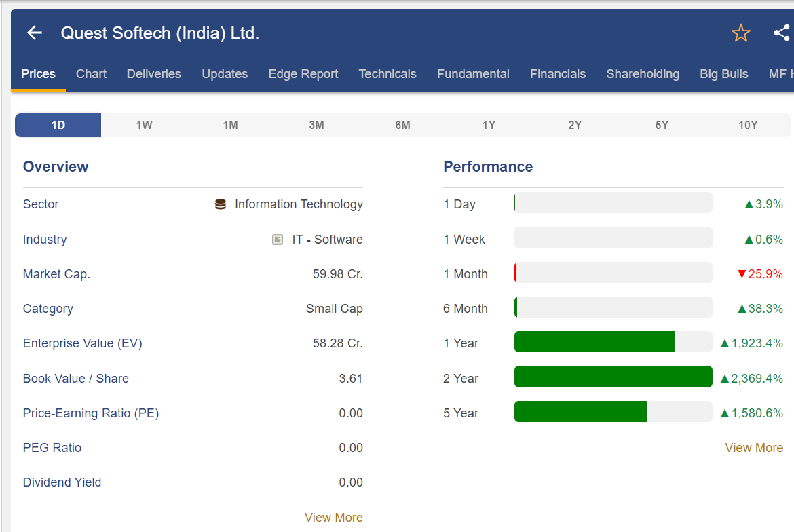The image size is (794, 532).
Task: Click the Overview section heading
Action: 56,166
